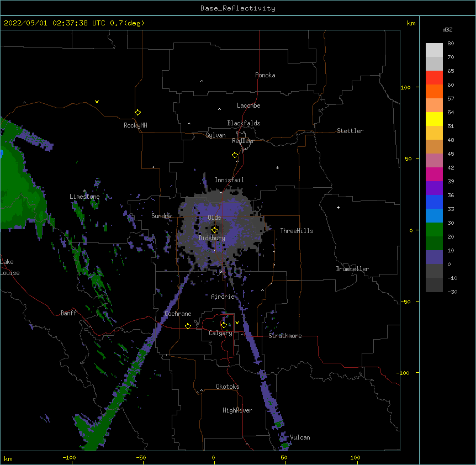Click the Vulcan label
The image size is (476, 465).
coord(300,437)
